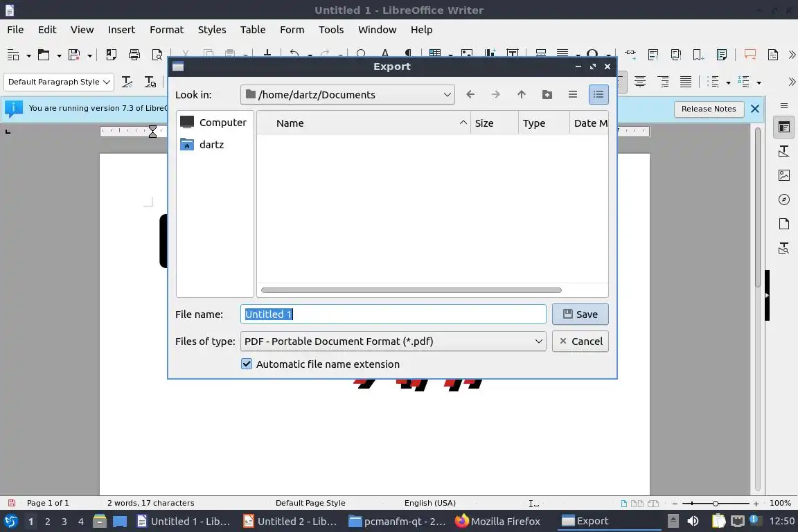This screenshot has height=532, width=798.
Task: Sort files by Size column header
Action: point(494,123)
